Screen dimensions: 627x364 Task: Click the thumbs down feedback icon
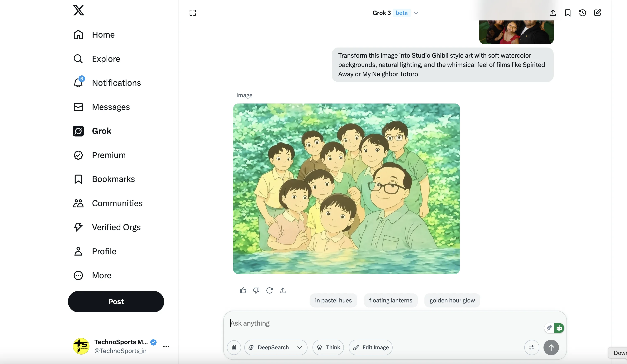[x=256, y=290]
